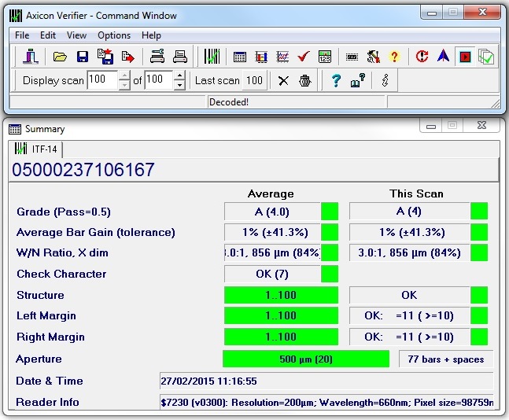Click green indicator beside Check Character OK (7)

[x=330, y=274]
